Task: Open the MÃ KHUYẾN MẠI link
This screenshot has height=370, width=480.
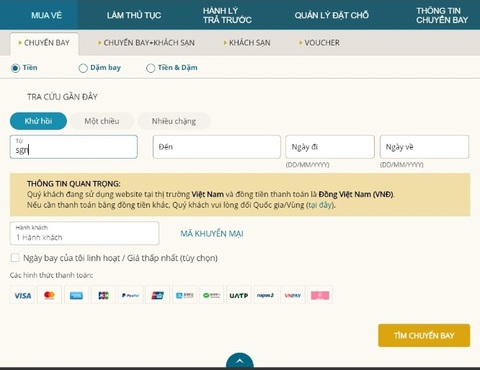Action: 212,234
